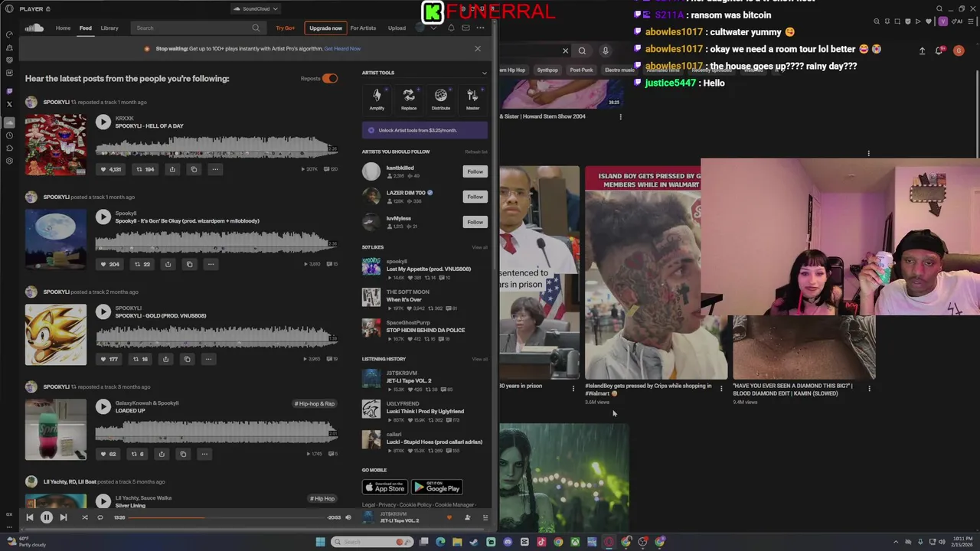Skip to next track in player bar
Image resolution: width=980 pixels, height=551 pixels.
click(x=64, y=518)
